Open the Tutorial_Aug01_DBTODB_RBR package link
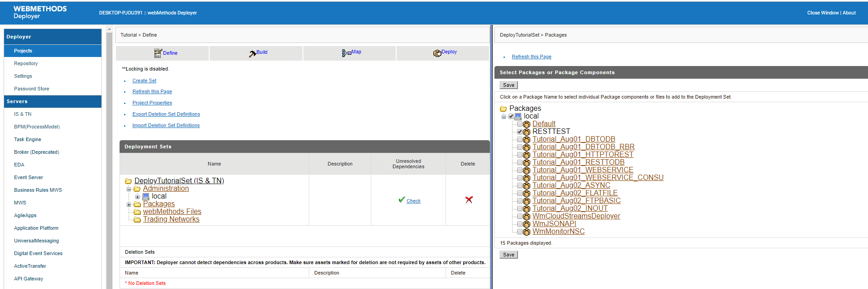Viewport: 868px width, 289px height. tap(583, 147)
